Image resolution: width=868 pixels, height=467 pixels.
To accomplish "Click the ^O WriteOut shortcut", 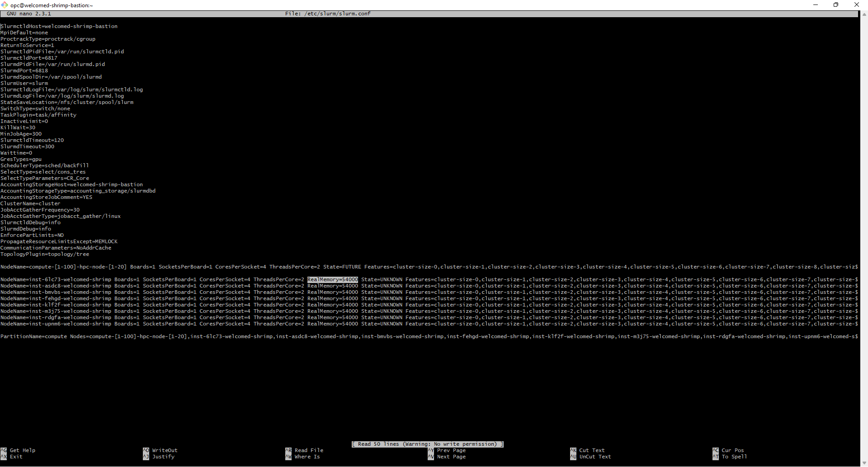I will pos(160,450).
